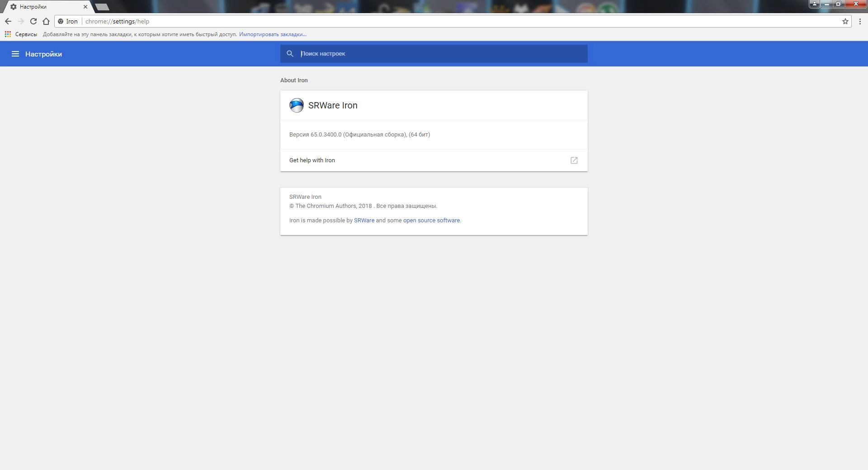This screenshot has height=470, width=868.
Task: Click the version text 65.0.3400.0
Action: tap(326, 135)
